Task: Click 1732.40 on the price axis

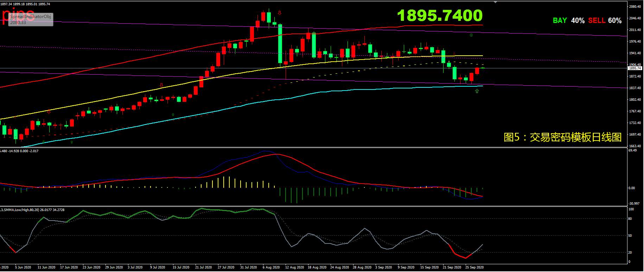Action: tap(635, 123)
